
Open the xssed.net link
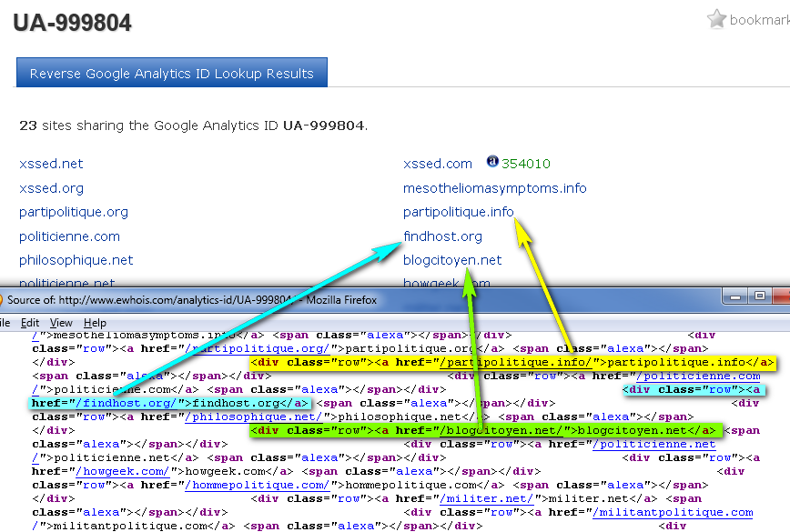tap(51, 164)
